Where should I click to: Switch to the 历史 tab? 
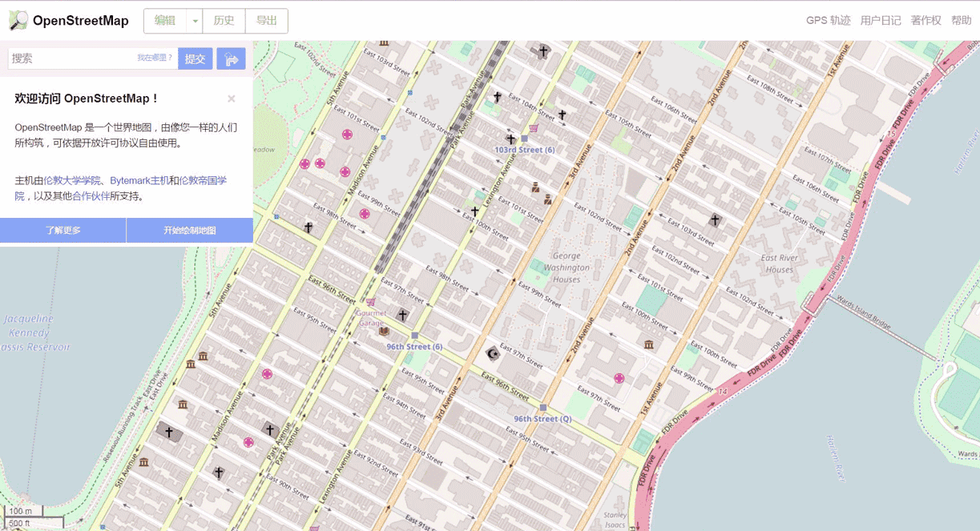click(224, 22)
